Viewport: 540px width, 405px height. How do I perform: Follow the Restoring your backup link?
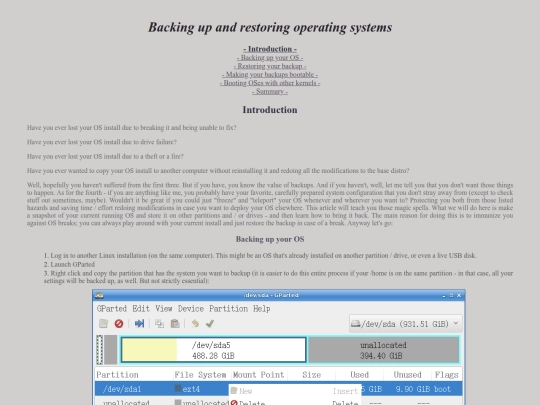click(x=270, y=66)
